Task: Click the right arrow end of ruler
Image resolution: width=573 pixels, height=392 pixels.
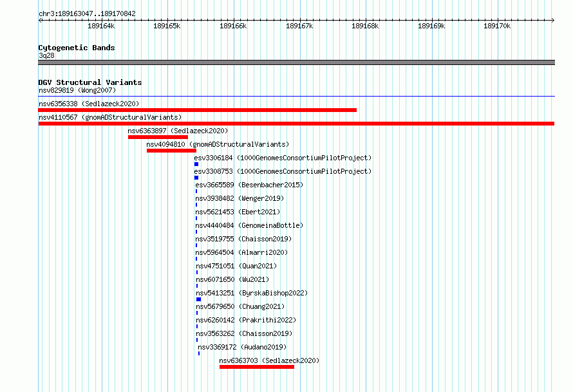Action: point(552,20)
